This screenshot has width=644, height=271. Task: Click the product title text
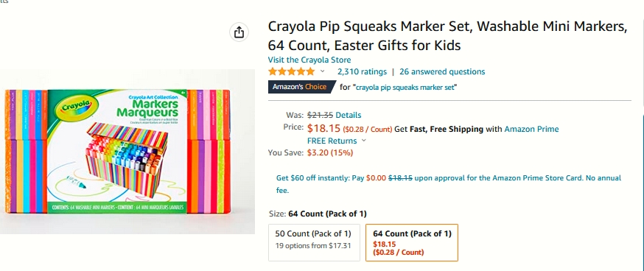pos(448,36)
